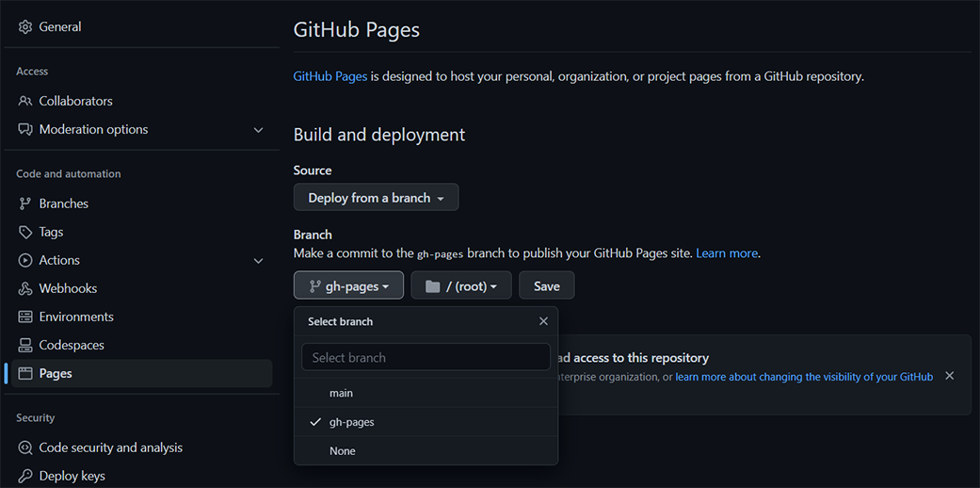
Task: Click the Environments server icon
Action: click(25, 317)
